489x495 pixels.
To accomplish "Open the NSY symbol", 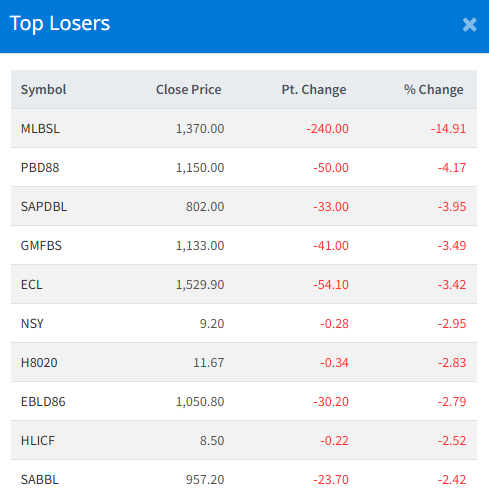I will point(32,323).
